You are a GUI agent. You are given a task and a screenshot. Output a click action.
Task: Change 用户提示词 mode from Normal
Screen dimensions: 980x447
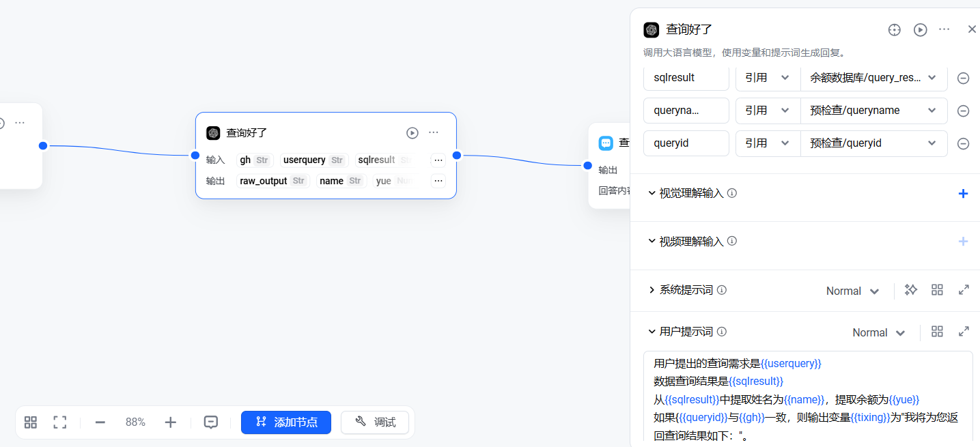tap(878, 332)
